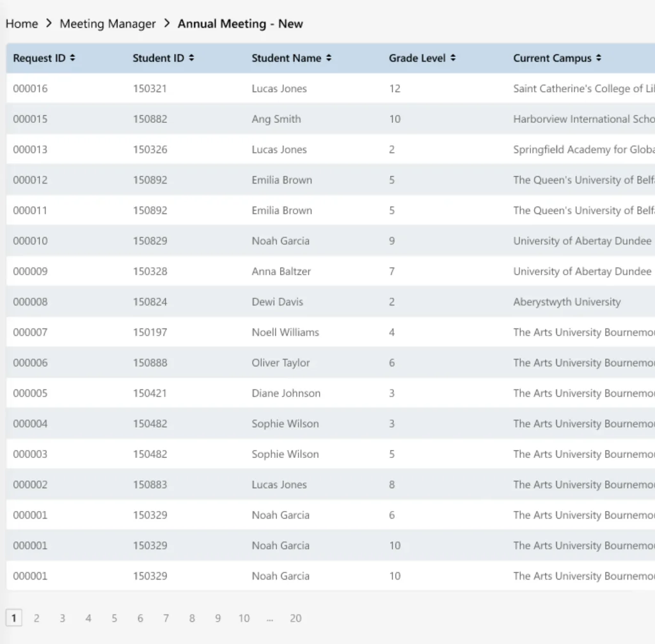The height and width of the screenshot is (644, 655).
Task: Click student name Anna Baltzer
Action: [281, 271]
